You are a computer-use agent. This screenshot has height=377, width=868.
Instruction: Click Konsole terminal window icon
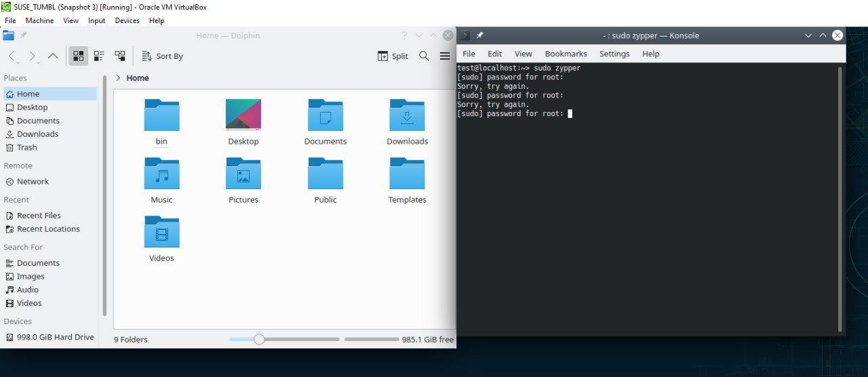pyautogui.click(x=465, y=35)
